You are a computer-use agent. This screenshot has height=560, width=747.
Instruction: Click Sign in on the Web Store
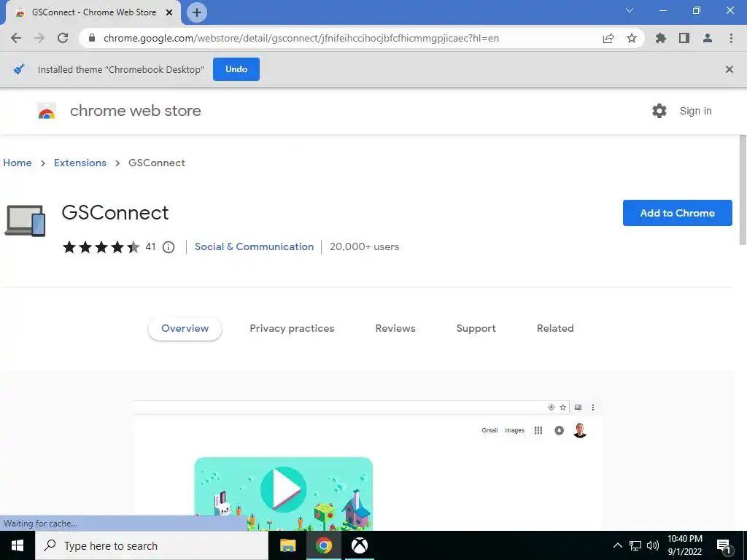[695, 111]
